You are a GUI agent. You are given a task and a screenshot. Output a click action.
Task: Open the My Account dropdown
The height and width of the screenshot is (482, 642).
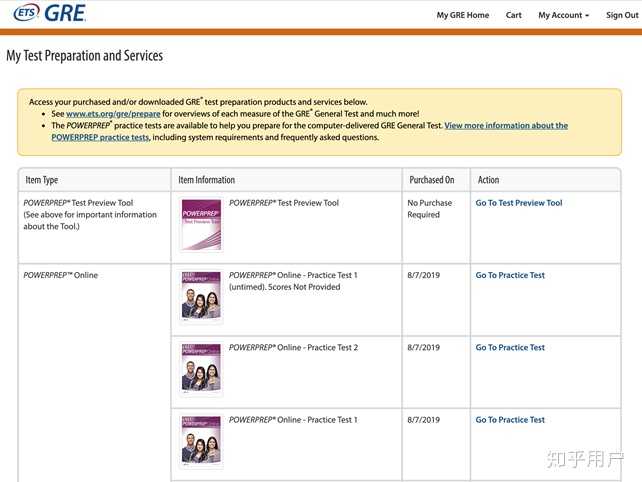click(563, 15)
